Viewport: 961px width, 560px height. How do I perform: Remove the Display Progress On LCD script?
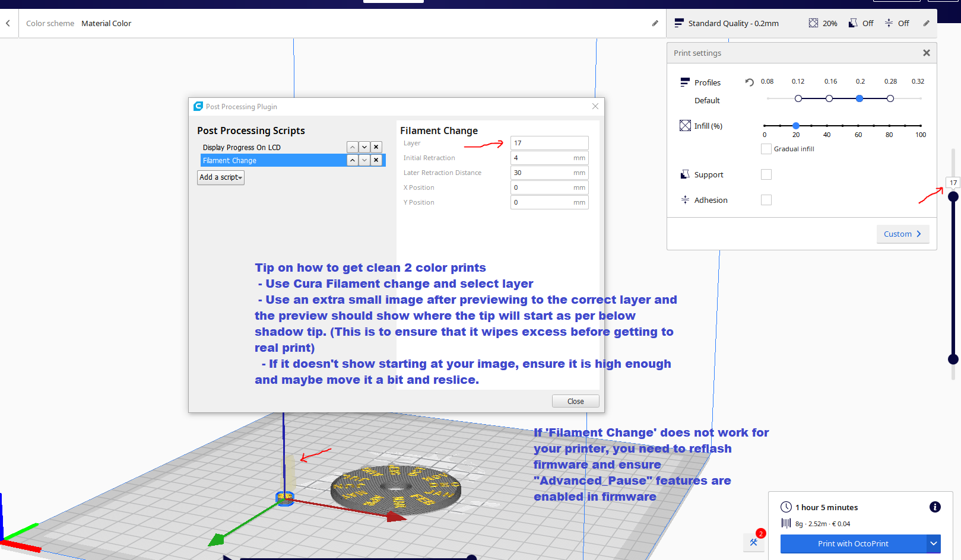pos(376,147)
